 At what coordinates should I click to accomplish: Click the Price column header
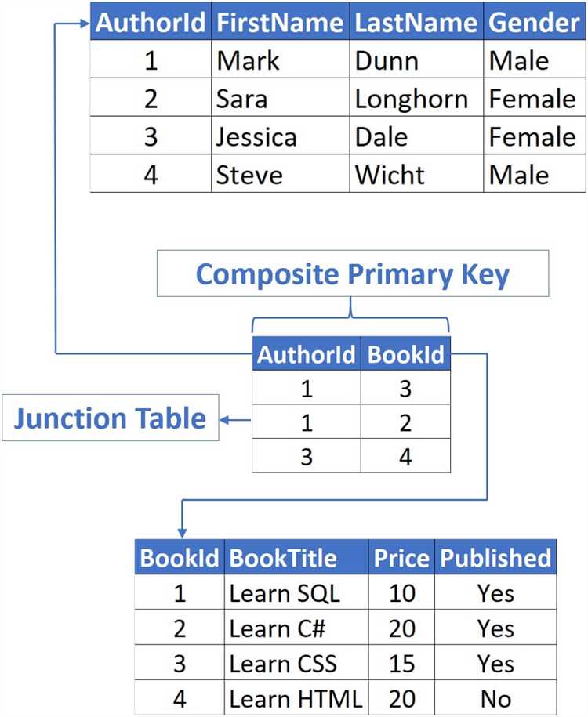click(x=401, y=558)
